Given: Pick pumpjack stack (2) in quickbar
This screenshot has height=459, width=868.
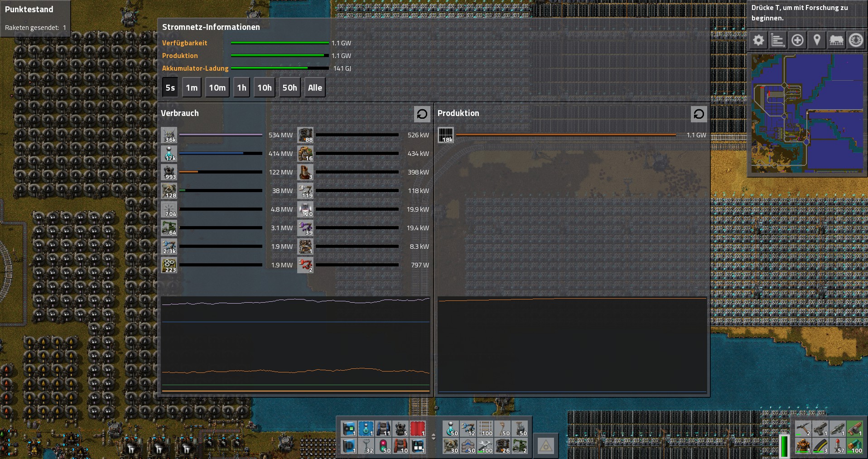Looking at the screenshot, I should 520,446.
